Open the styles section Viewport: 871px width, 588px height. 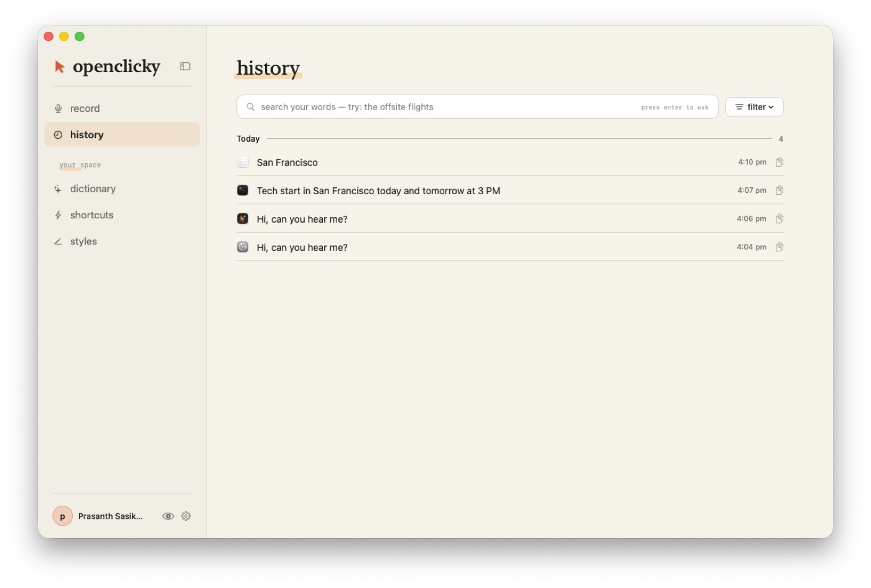tap(122, 241)
